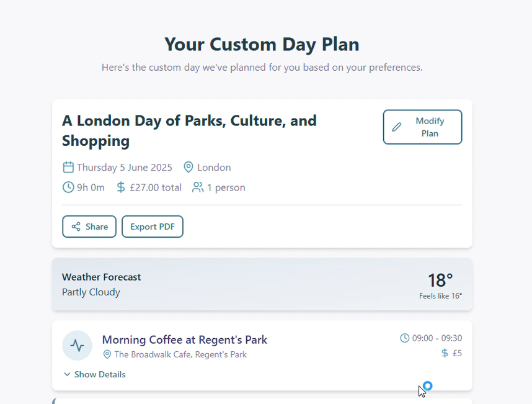532x404 pixels.
Task: Click the pin icon beside The Broadwalk Cafe
Action: (107, 355)
